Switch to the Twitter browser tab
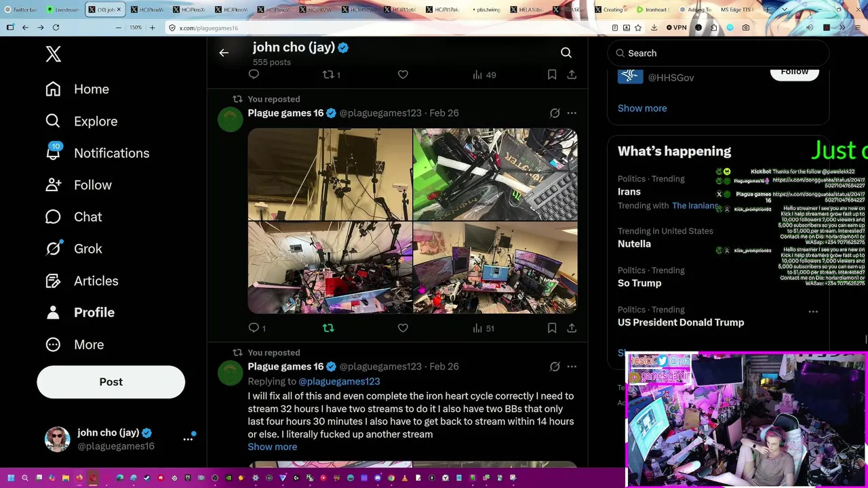Viewport: 868px width, 488px height. click(x=21, y=10)
